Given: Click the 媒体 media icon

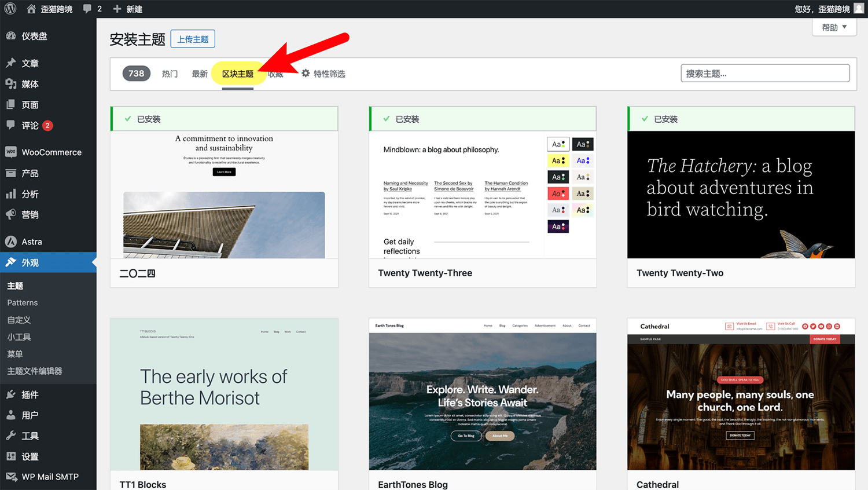Looking at the screenshot, I should click(x=11, y=84).
